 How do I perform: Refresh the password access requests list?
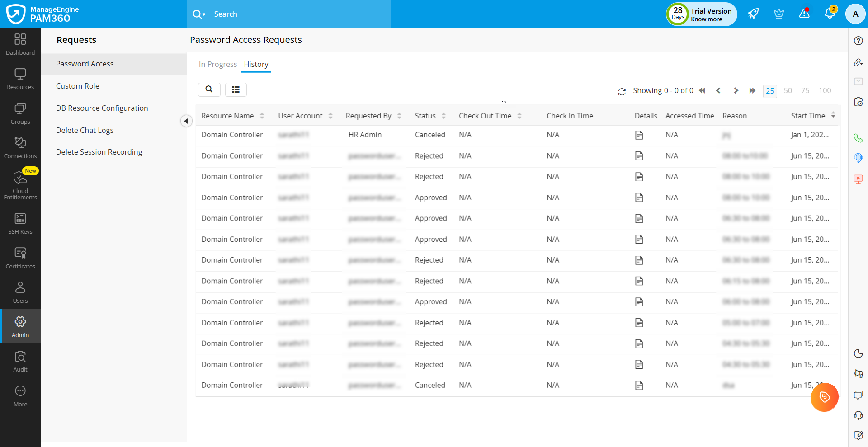622,91
